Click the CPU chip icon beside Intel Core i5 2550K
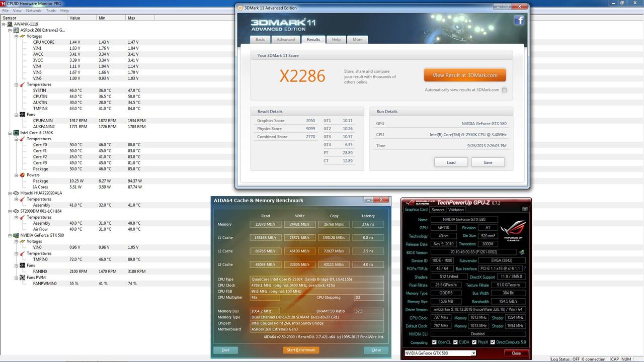 [x=16, y=133]
